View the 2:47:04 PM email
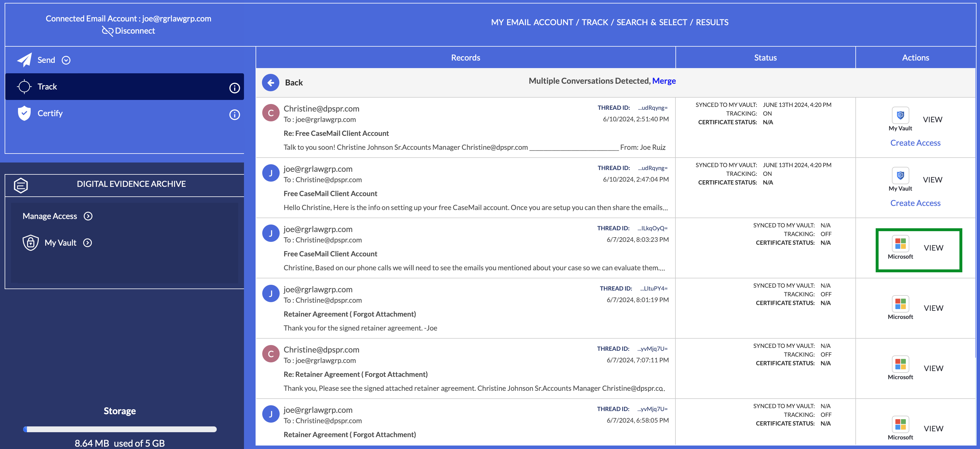This screenshot has height=449, width=980. pos(932,180)
